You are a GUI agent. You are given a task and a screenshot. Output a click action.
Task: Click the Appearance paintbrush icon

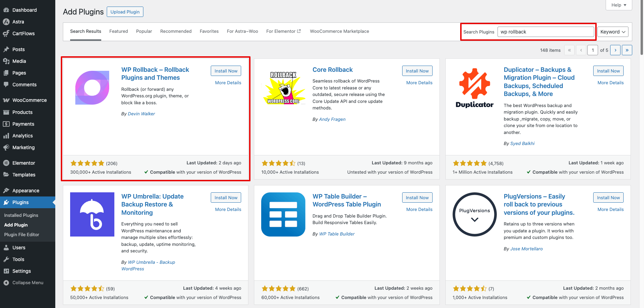click(6, 191)
